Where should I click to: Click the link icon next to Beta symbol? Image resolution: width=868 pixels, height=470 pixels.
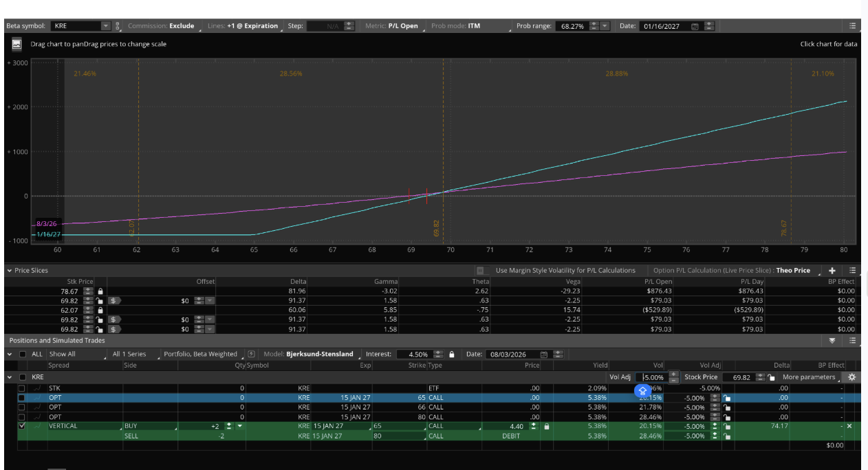coord(118,26)
